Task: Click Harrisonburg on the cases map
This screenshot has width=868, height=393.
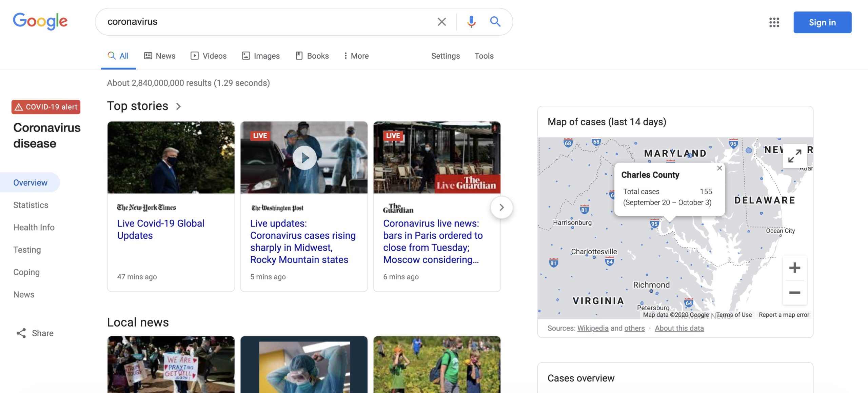Action: click(572, 223)
